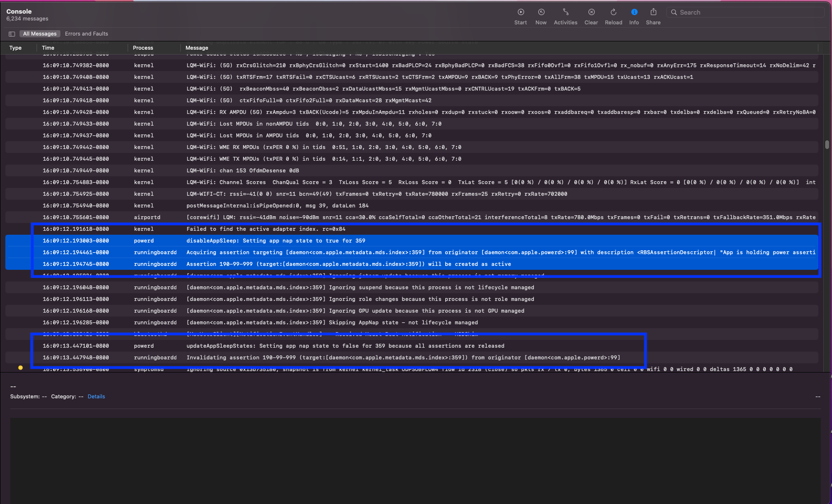Select the rxBeaconMbss=40 message row
Image resolution: width=832 pixels, height=504 pixels.
click(383, 89)
